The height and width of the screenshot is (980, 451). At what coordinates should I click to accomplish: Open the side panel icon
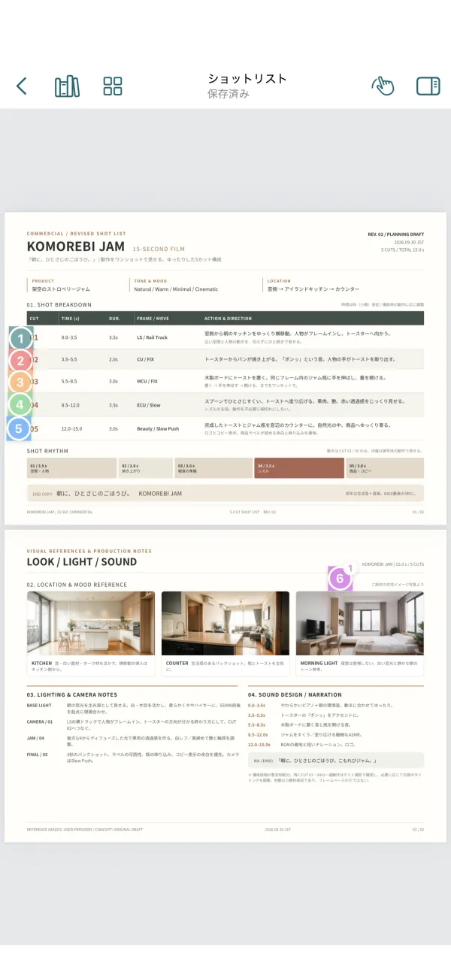[428, 86]
